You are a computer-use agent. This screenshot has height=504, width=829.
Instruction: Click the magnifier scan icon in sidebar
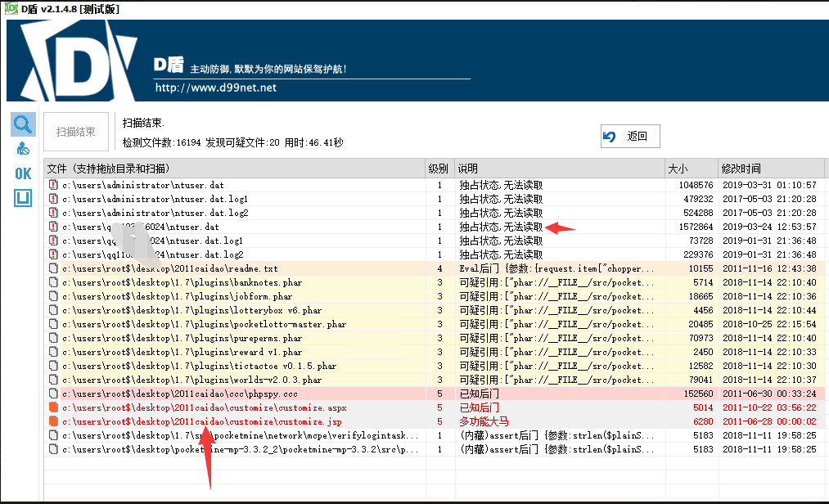(x=23, y=124)
